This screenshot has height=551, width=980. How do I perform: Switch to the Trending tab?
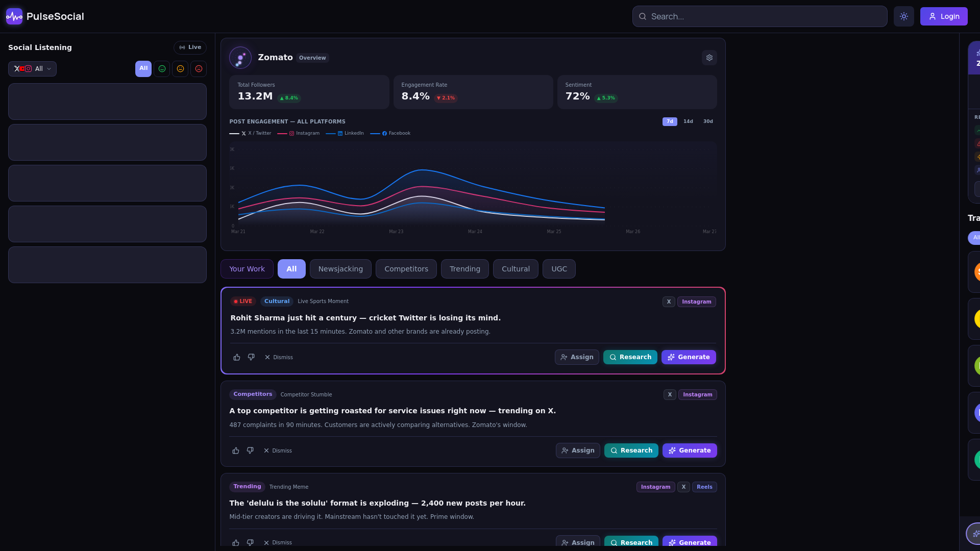[x=465, y=269]
